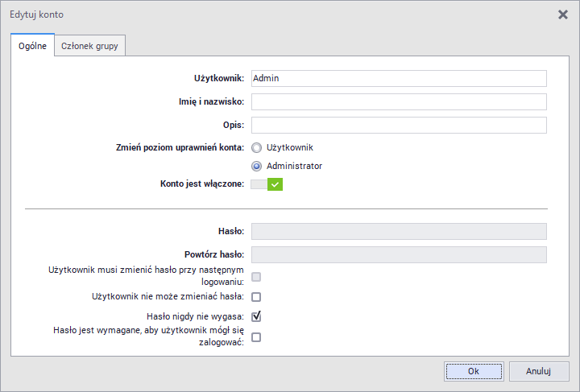Click the Hasło password field
This screenshot has width=580, height=392.
pos(399,232)
